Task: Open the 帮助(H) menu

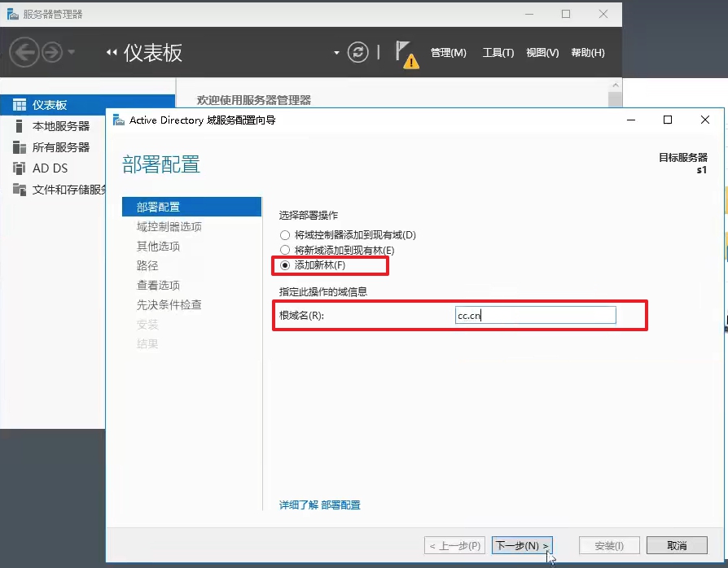Action: (588, 52)
